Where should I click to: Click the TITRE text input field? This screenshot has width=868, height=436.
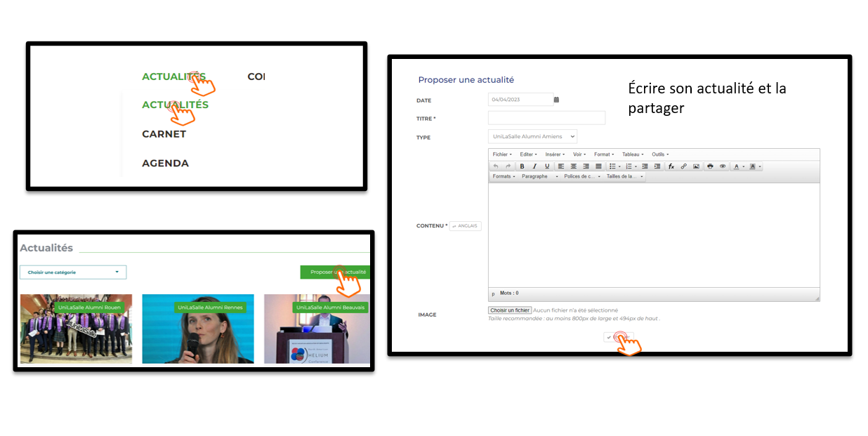pos(546,118)
